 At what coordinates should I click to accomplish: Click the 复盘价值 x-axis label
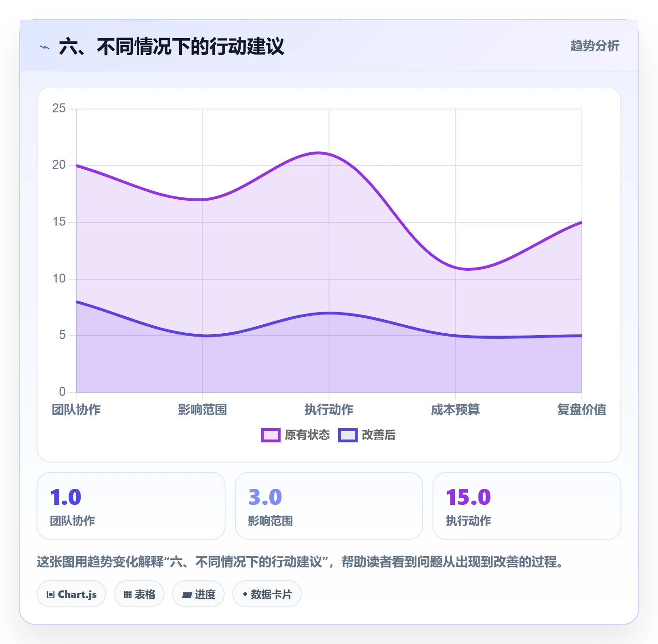pos(581,409)
